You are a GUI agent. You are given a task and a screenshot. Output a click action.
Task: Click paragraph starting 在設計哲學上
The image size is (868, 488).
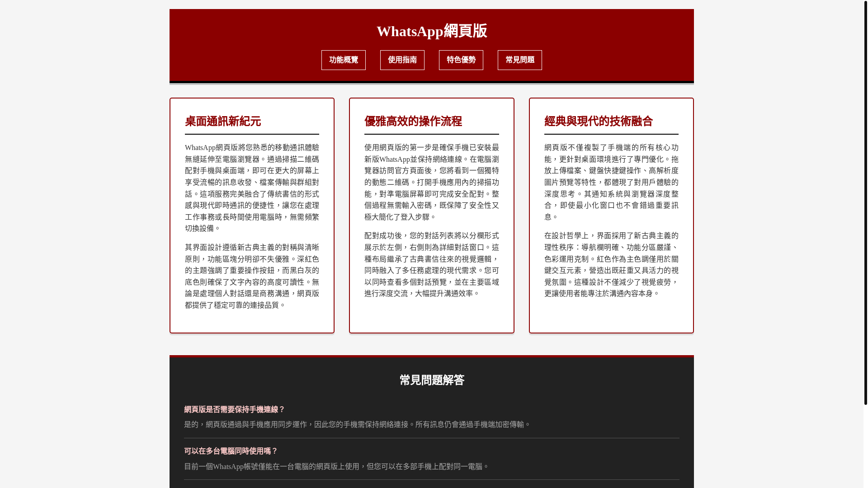point(611,264)
